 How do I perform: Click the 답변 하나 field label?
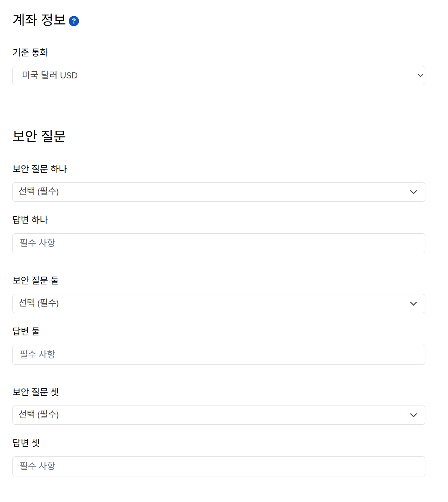click(x=30, y=220)
